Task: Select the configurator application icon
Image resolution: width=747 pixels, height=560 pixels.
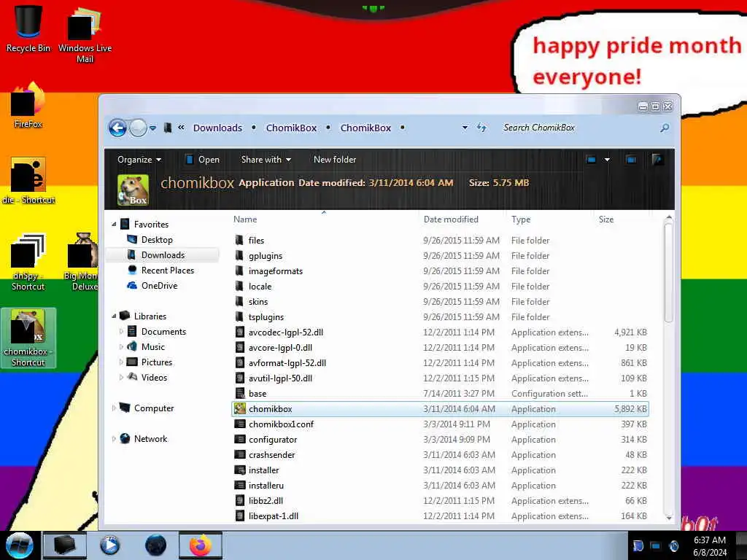Action: tap(240, 439)
